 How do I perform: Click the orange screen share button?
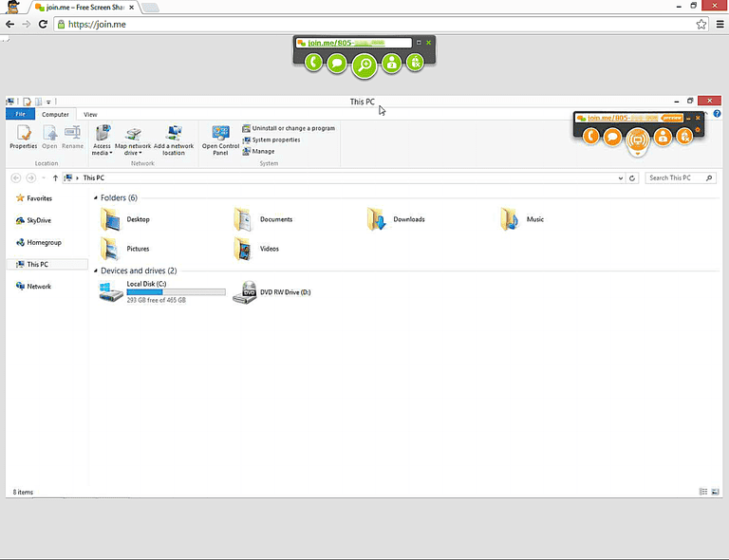tap(638, 140)
